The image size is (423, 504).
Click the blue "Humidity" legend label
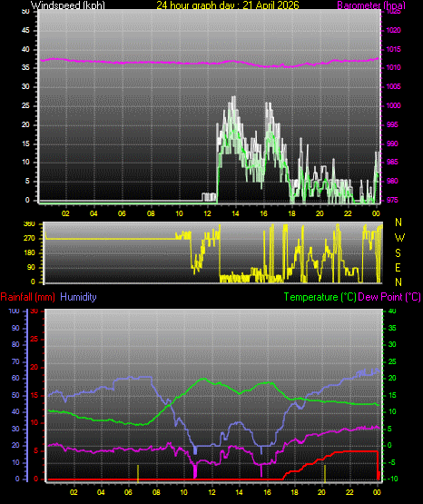click(78, 297)
